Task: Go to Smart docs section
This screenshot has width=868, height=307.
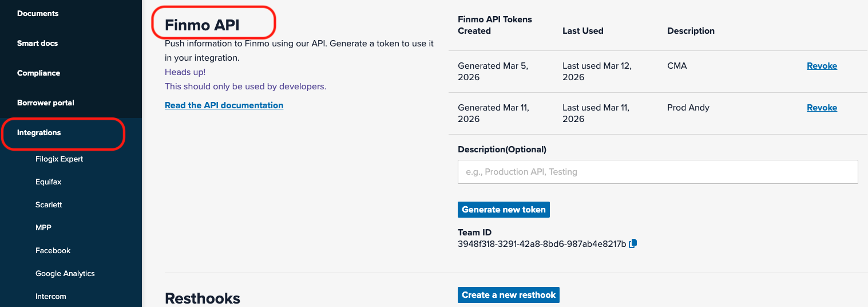Action: [37, 43]
